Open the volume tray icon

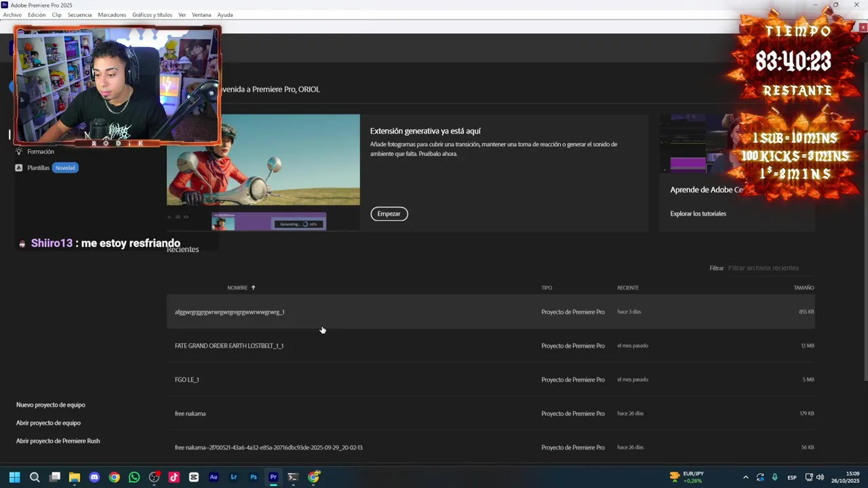coord(820,477)
